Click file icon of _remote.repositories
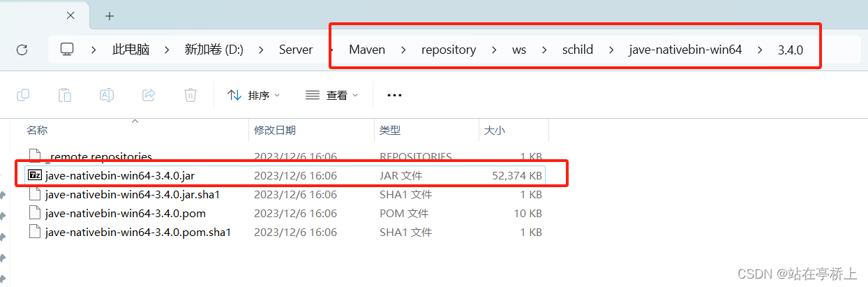Viewport: 868px width, 287px height. point(35,156)
